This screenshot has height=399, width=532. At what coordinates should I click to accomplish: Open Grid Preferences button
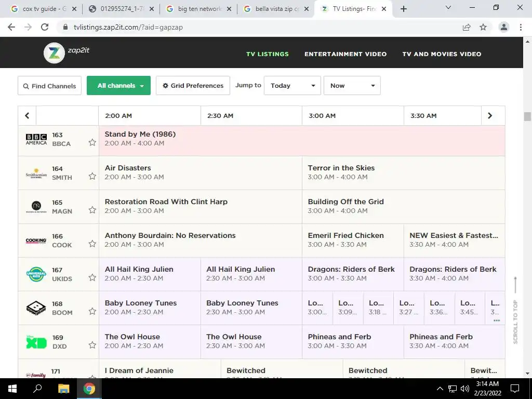point(193,86)
